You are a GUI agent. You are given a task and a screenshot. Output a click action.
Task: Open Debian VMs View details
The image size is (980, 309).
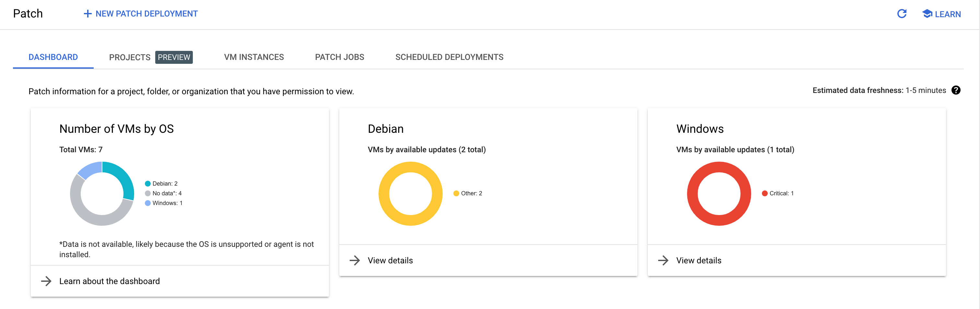pyautogui.click(x=390, y=260)
